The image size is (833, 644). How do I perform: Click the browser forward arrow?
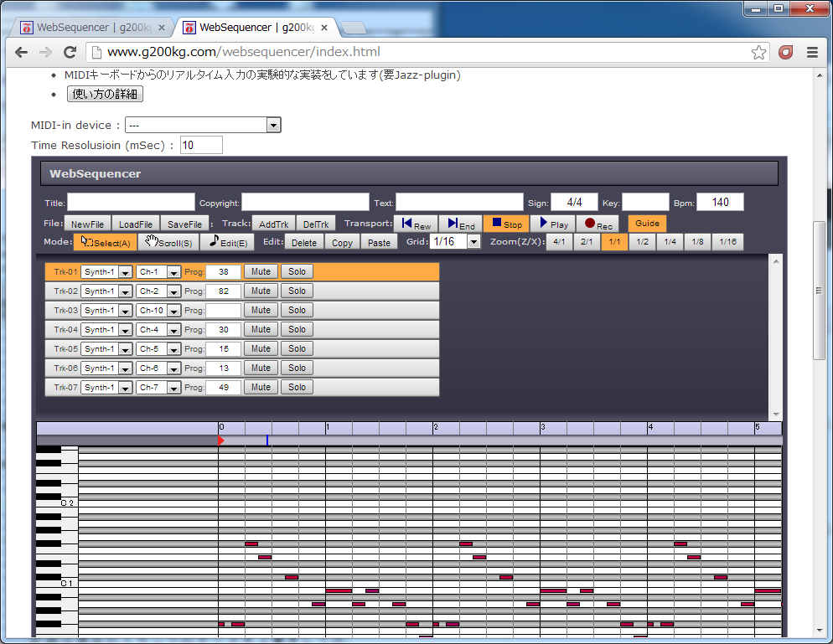click(x=46, y=52)
